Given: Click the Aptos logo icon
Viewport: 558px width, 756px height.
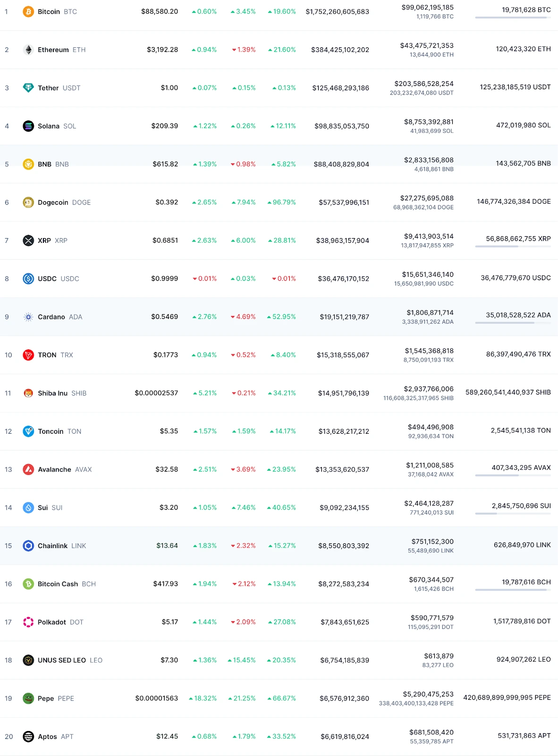Looking at the screenshot, I should click(x=28, y=737).
